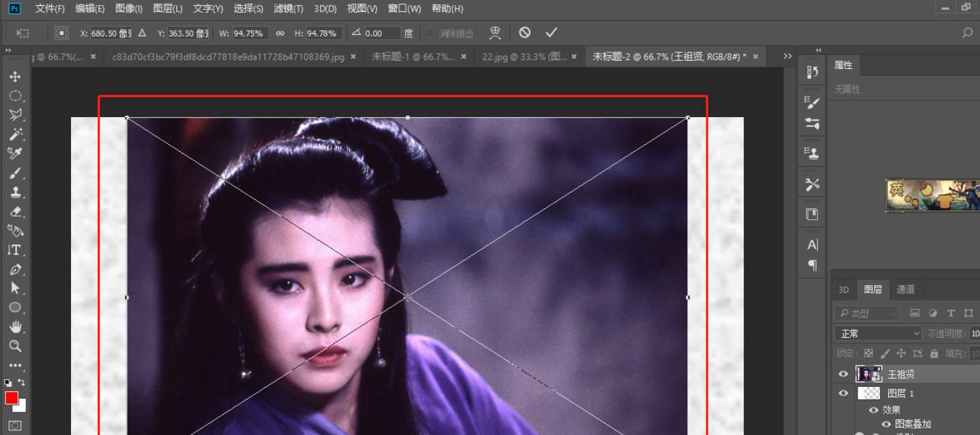Hide the 王祖贤 layer

point(843,374)
